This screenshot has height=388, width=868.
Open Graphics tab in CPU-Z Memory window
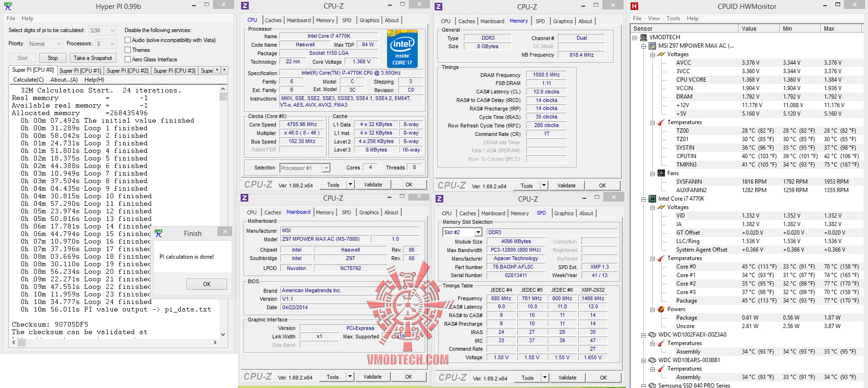click(563, 21)
